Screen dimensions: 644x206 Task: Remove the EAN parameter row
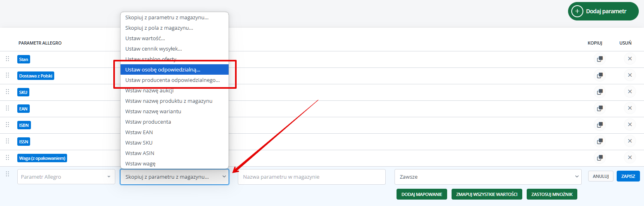[x=630, y=108]
